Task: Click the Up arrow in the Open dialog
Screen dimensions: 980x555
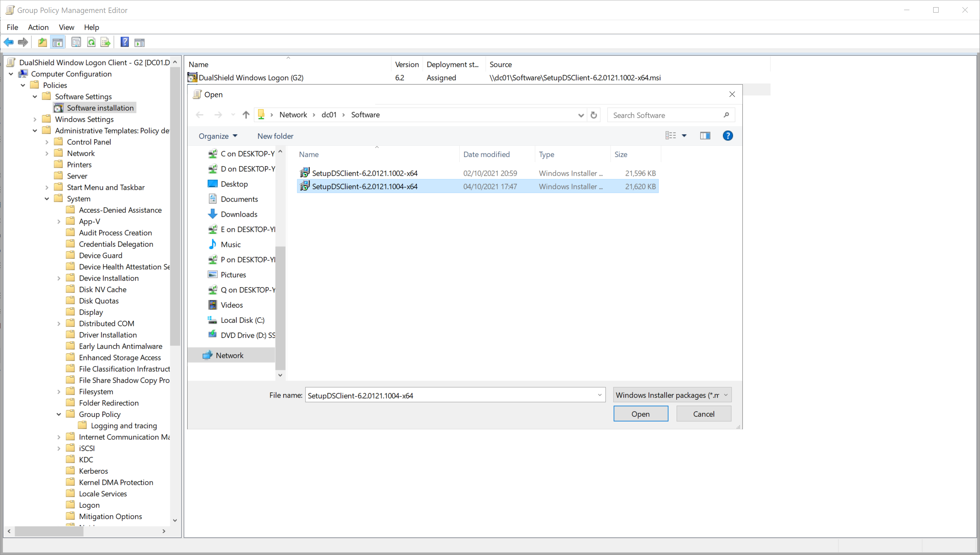Action: 246,115
